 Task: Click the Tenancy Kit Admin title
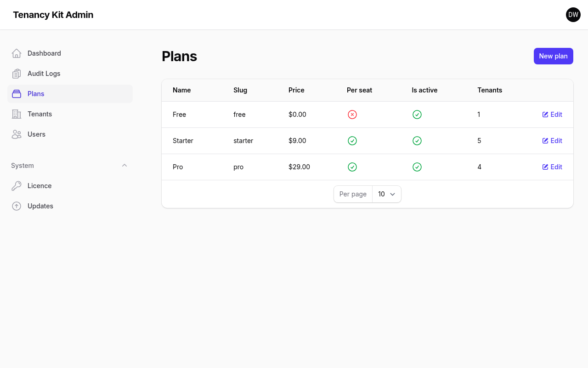click(x=53, y=15)
